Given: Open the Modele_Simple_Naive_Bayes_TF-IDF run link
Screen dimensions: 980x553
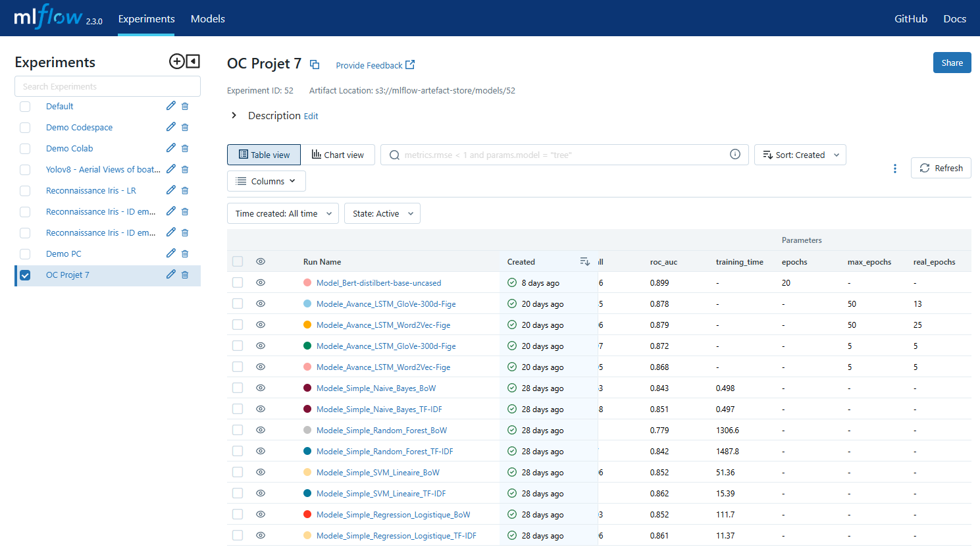Looking at the screenshot, I should [x=379, y=409].
